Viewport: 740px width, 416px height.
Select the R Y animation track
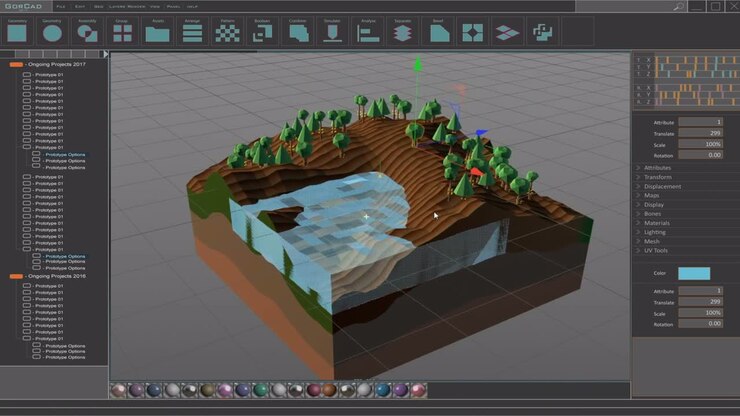(x=687, y=95)
